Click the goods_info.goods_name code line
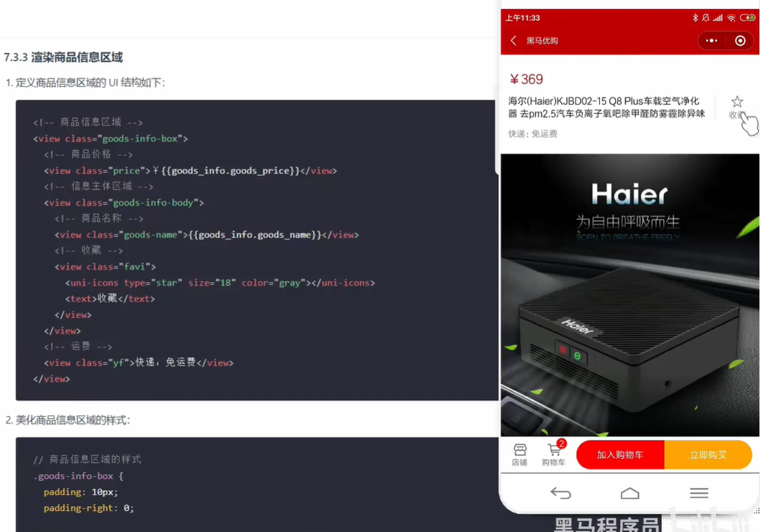The height and width of the screenshot is (532, 760). click(206, 235)
